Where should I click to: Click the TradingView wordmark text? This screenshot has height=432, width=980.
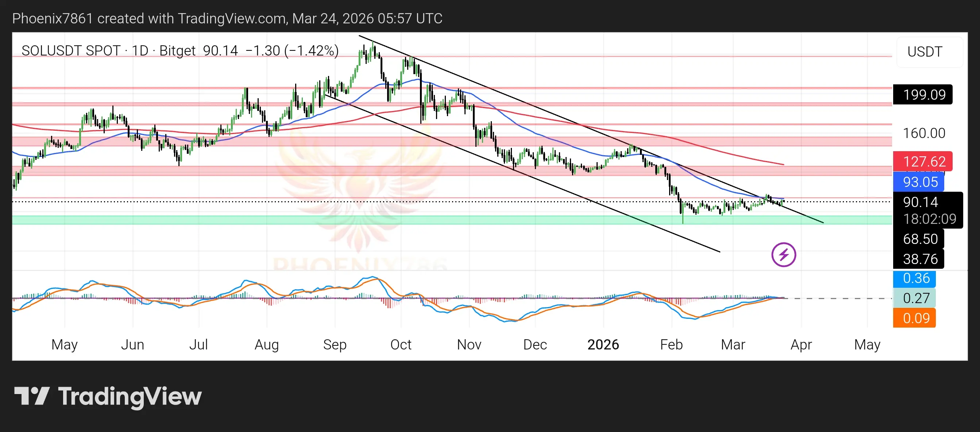pyautogui.click(x=130, y=397)
